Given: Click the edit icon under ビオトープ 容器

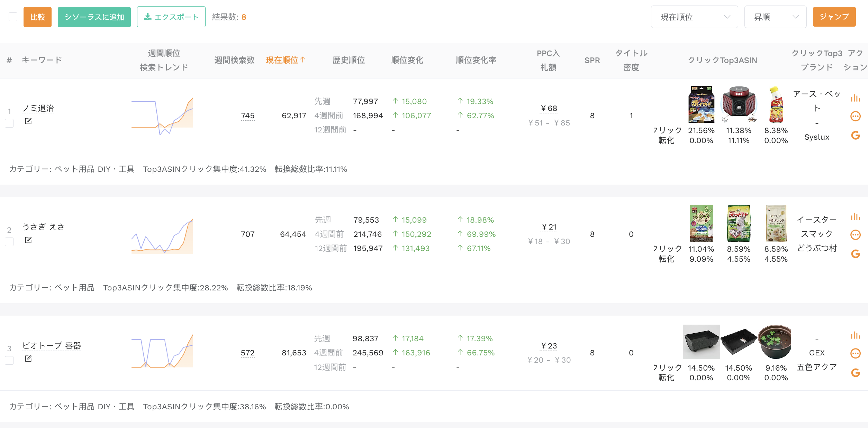Looking at the screenshot, I should point(28,359).
